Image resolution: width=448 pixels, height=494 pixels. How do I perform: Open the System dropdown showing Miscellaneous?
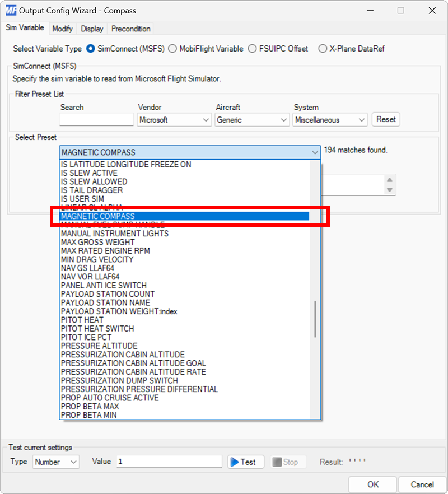(361, 119)
